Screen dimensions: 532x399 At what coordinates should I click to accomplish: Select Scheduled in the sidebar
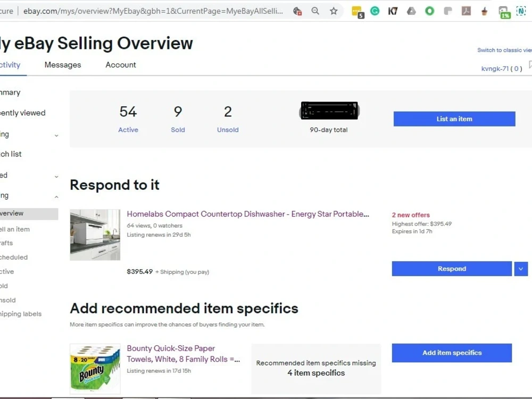coord(14,257)
